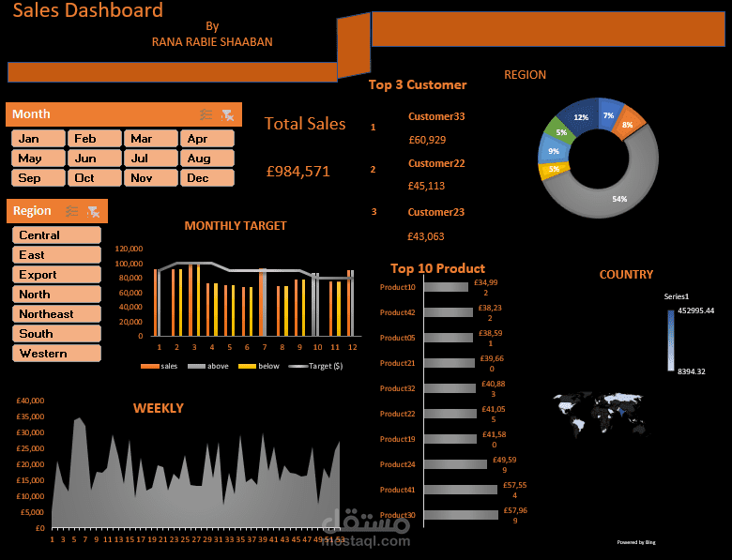Toggle multi-select in the Region slicer

pyautogui.click(x=72, y=211)
